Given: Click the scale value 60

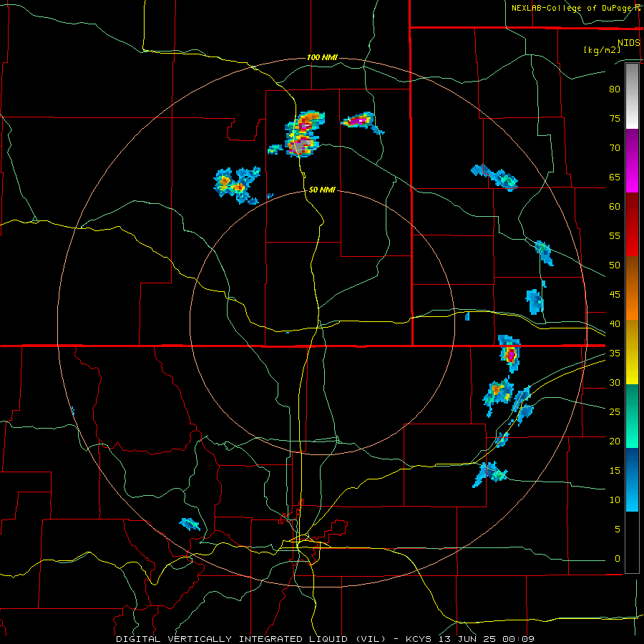Looking at the screenshot, I should (x=615, y=207).
